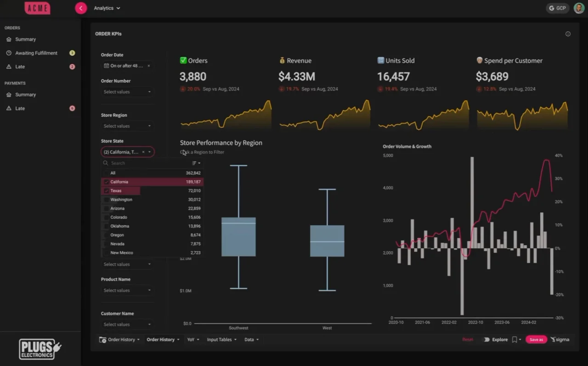Viewport: 588px width, 366px height.
Task: Click the state filter search field
Action: click(x=147, y=163)
